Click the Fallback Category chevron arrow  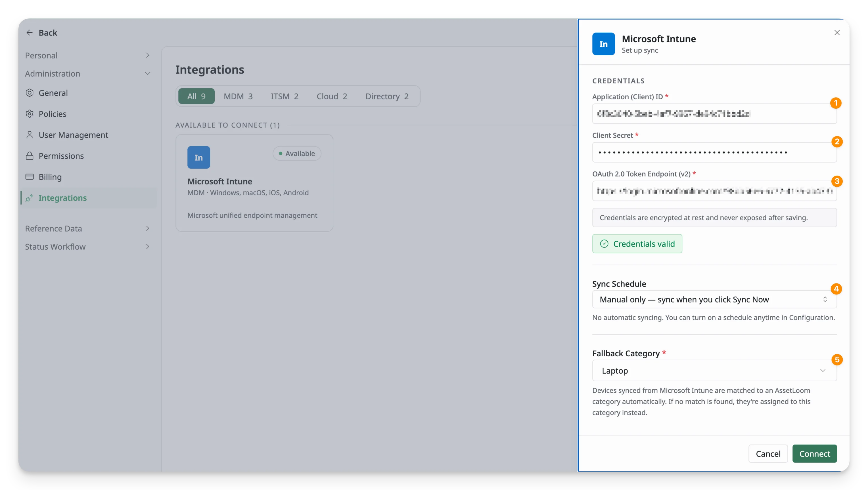pyautogui.click(x=823, y=371)
